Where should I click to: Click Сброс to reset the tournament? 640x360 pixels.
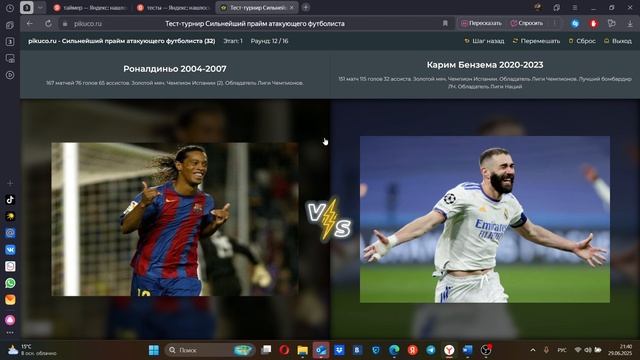tap(582, 41)
